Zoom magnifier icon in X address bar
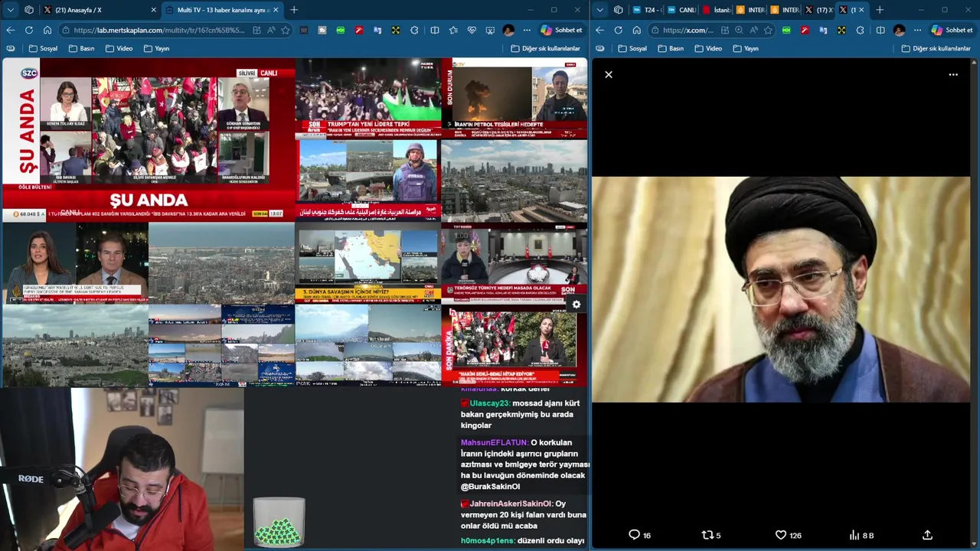Viewport: 980px width, 551px height. 739,30
